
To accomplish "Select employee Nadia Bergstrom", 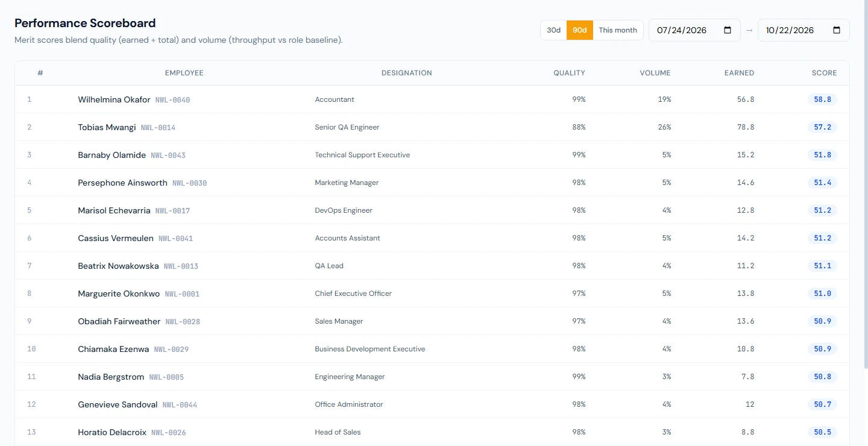I will 111,377.
